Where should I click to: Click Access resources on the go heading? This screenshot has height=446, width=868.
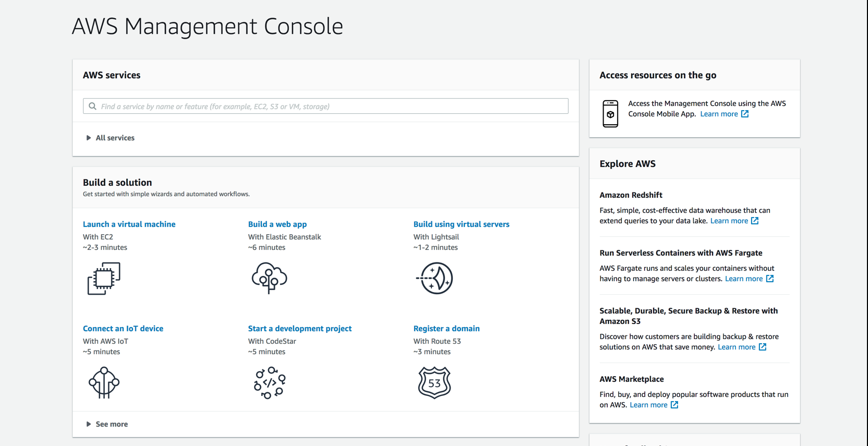(658, 75)
